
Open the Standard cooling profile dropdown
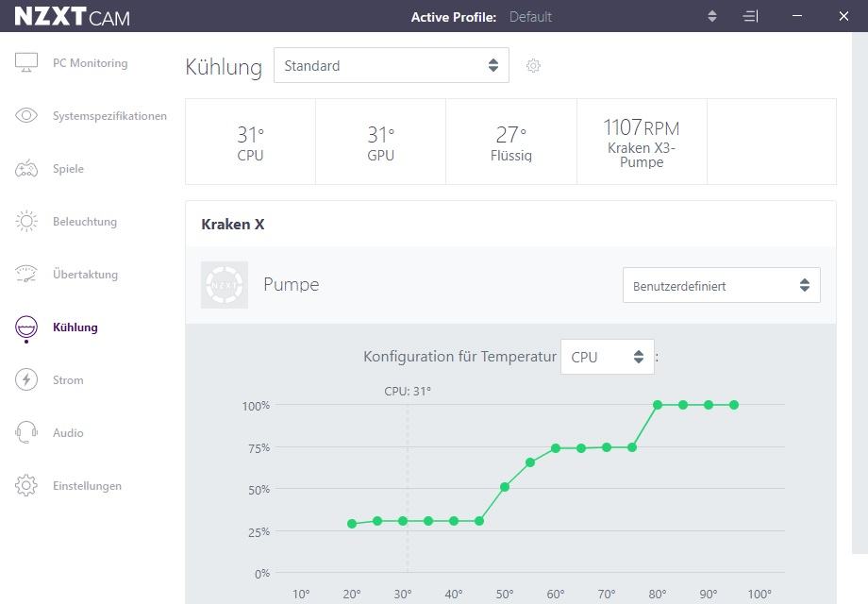[x=392, y=65]
